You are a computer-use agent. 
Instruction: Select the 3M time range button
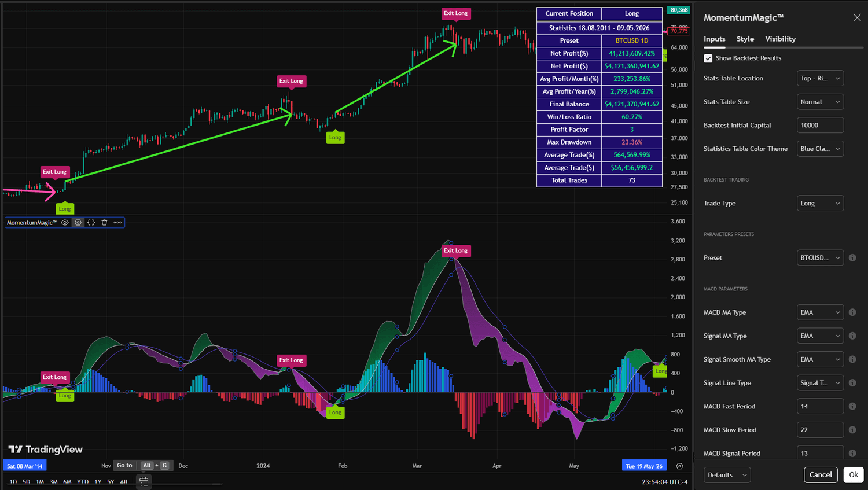(x=53, y=482)
